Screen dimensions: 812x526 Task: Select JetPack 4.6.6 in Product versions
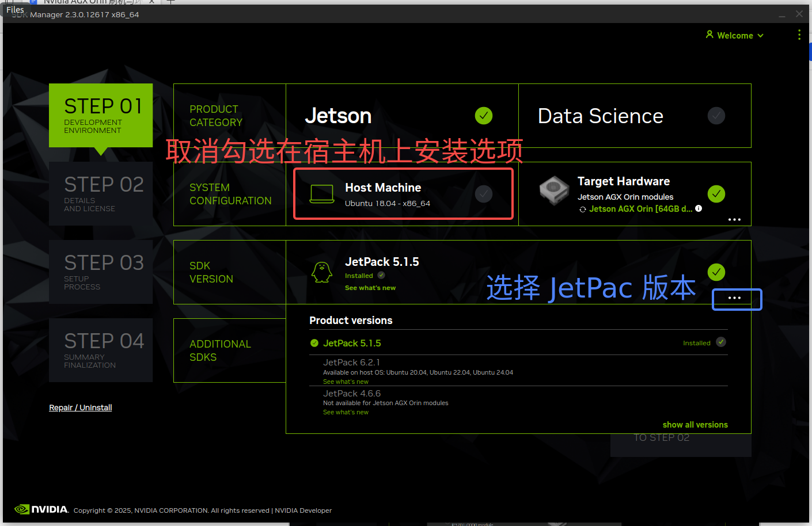click(x=518, y=402)
